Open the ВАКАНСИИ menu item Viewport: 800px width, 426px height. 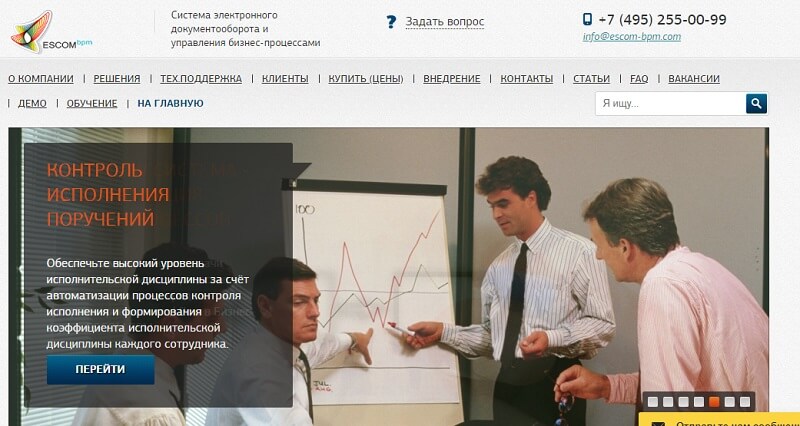tap(694, 79)
